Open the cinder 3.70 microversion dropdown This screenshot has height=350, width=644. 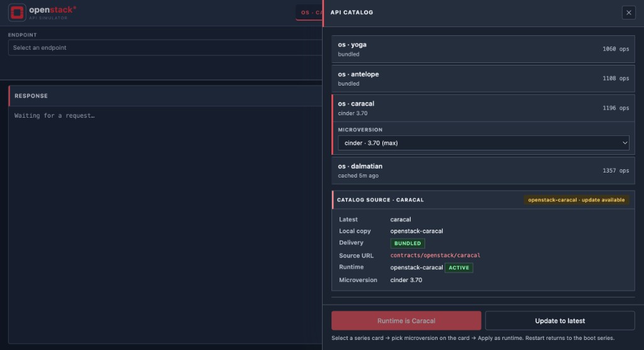tap(484, 143)
